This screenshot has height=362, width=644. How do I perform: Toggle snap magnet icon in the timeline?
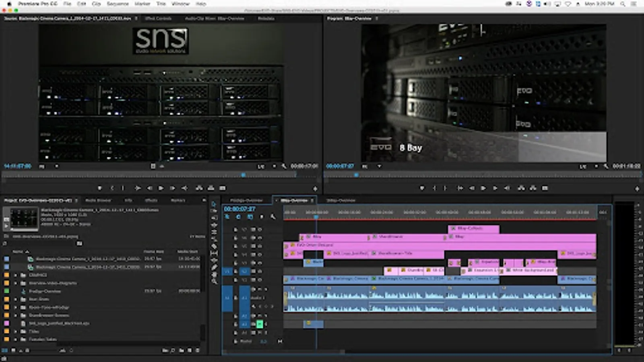click(238, 217)
